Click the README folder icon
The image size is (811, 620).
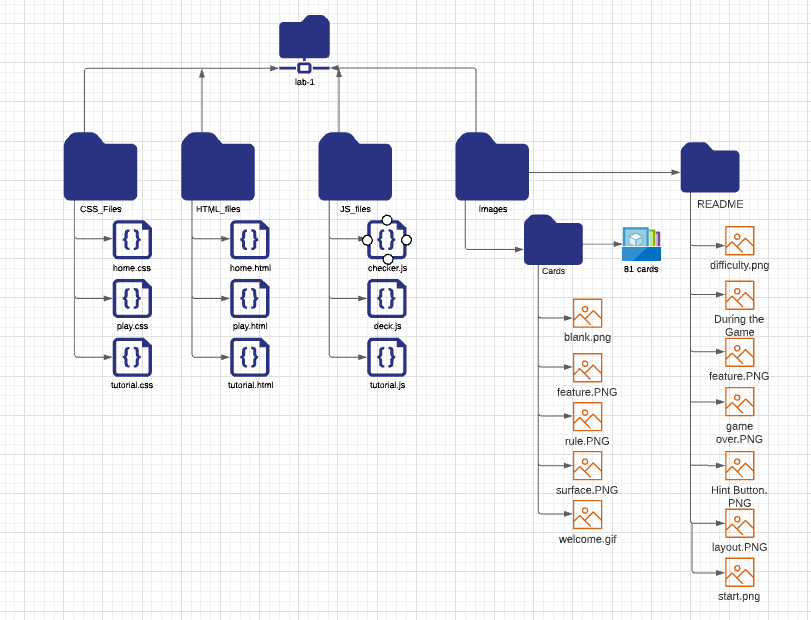[x=710, y=168]
